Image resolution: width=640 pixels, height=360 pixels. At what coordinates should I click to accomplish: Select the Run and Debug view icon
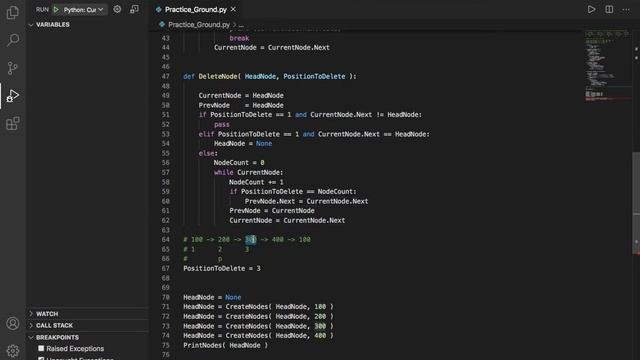[13, 96]
